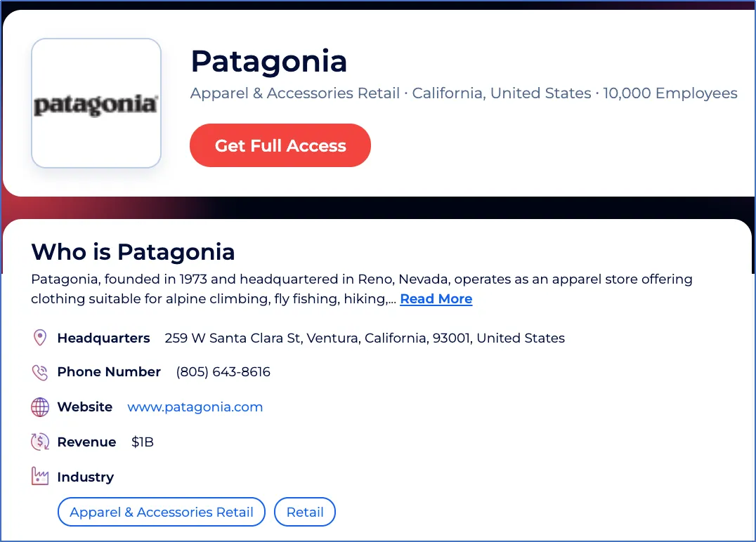Select the Retail industry tag
The width and height of the screenshot is (756, 542).
[x=304, y=512]
